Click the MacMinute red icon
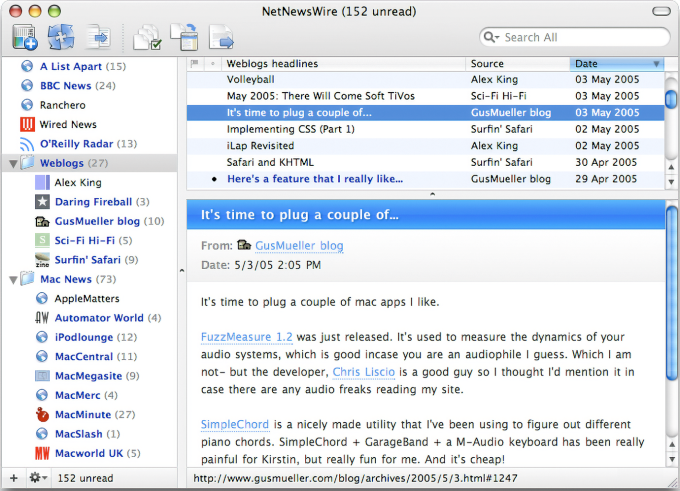 tap(42, 415)
